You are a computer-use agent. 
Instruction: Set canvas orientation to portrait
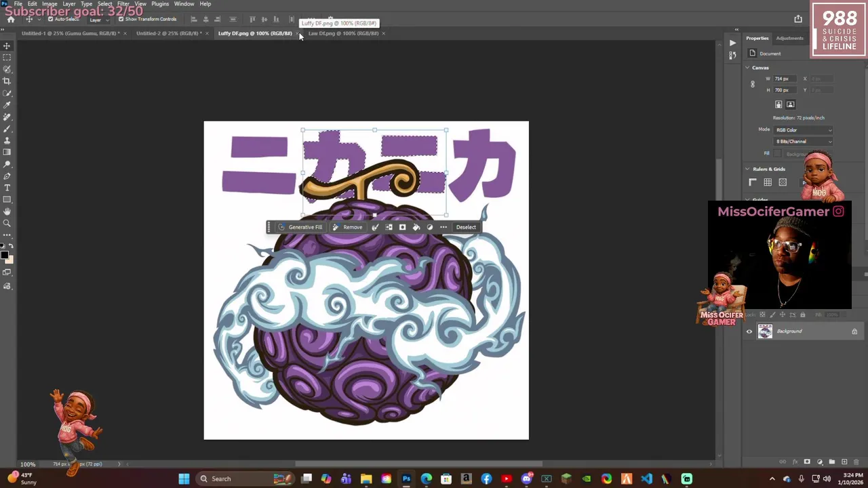(x=778, y=104)
